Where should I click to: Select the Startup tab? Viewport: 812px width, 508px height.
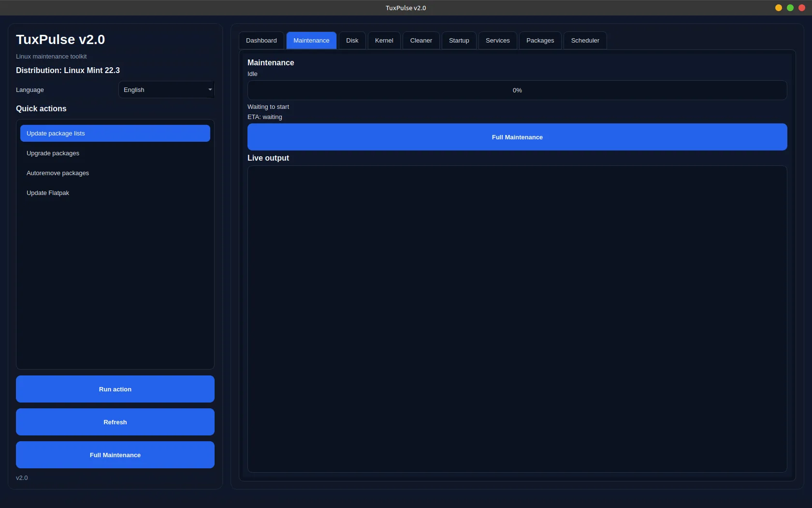(x=459, y=41)
